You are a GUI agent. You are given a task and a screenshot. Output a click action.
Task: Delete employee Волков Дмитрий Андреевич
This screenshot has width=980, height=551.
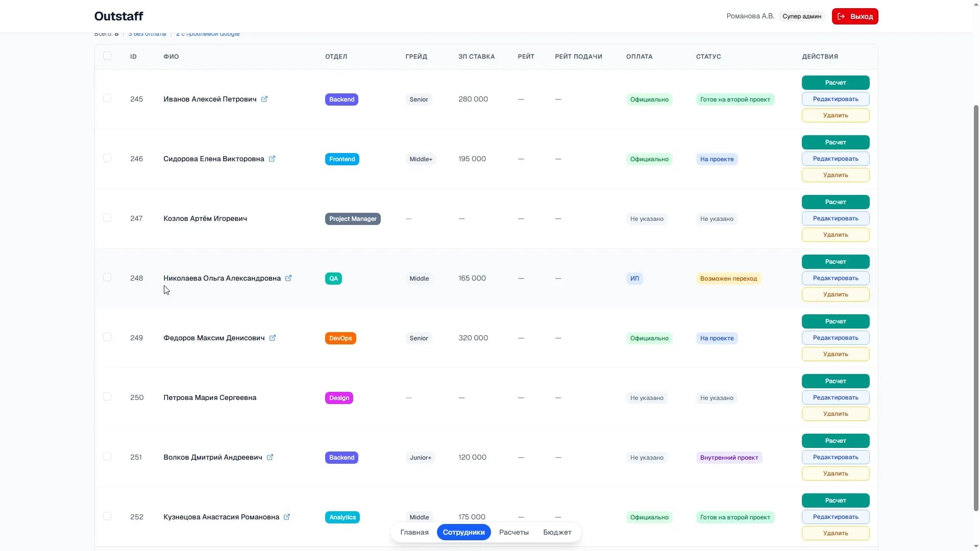coord(836,473)
